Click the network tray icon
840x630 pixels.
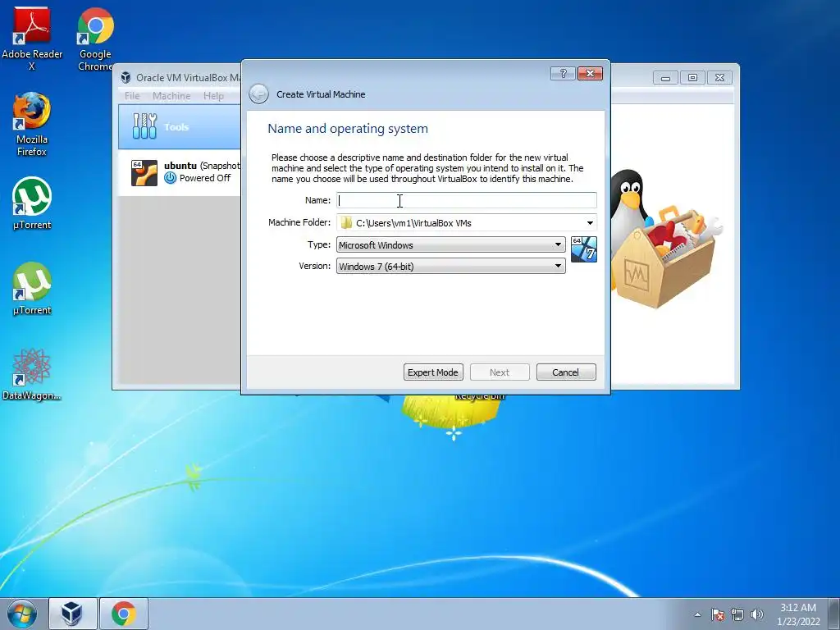click(x=737, y=614)
